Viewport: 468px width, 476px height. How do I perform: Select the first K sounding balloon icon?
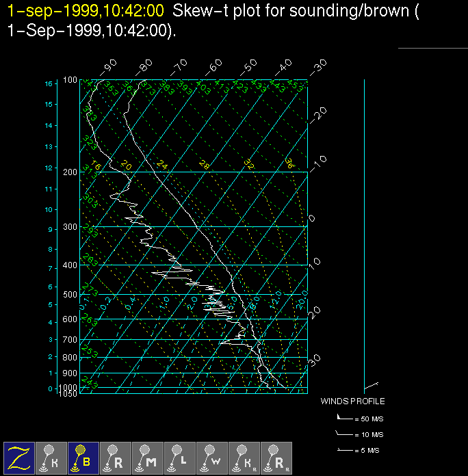(52, 457)
